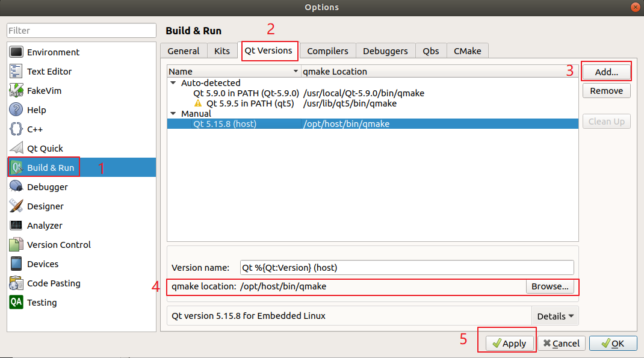Click the Qt version 5.15.8 for Embedded Linux text
Viewport: 644px width, 358px height.
(x=249, y=316)
